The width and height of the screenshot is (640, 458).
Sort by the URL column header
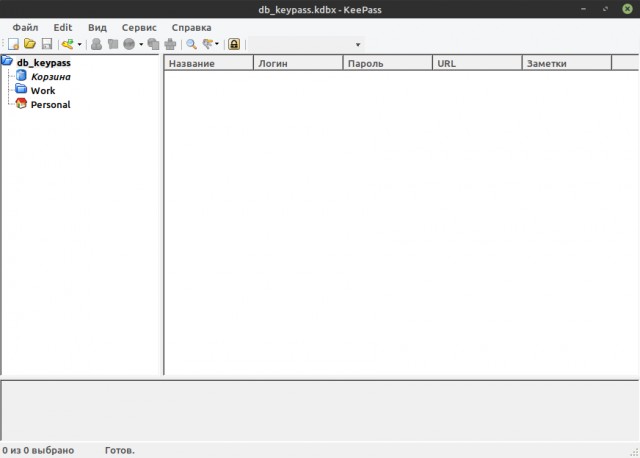point(478,63)
